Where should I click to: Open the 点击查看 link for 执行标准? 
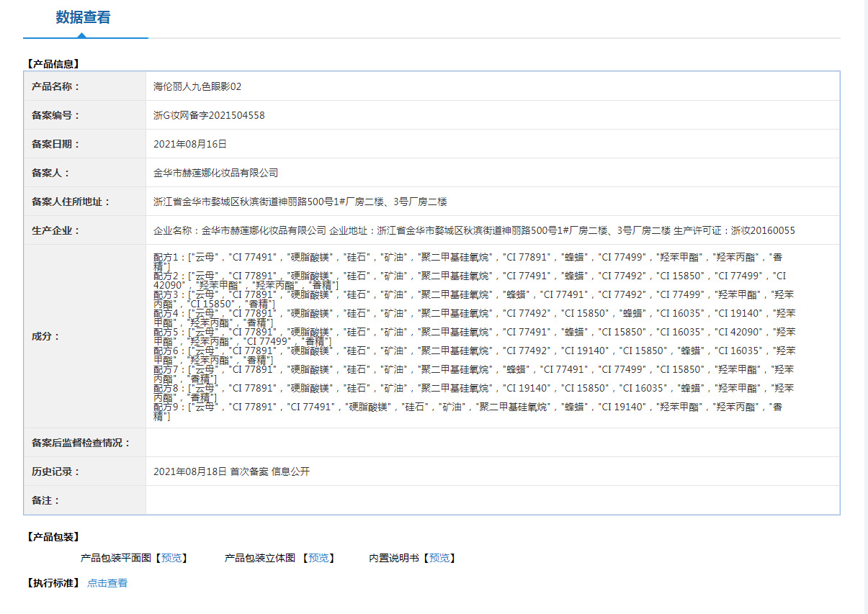107,583
